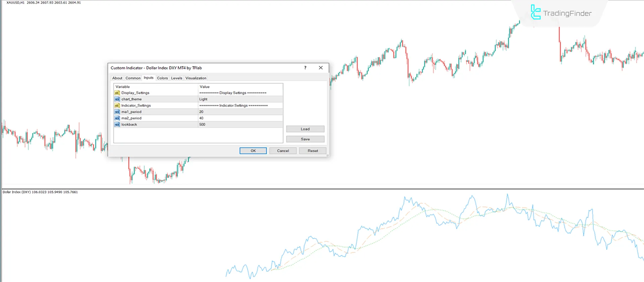Load saved input parameters with Load
Viewport: 644px width, 282px height.
click(x=305, y=129)
